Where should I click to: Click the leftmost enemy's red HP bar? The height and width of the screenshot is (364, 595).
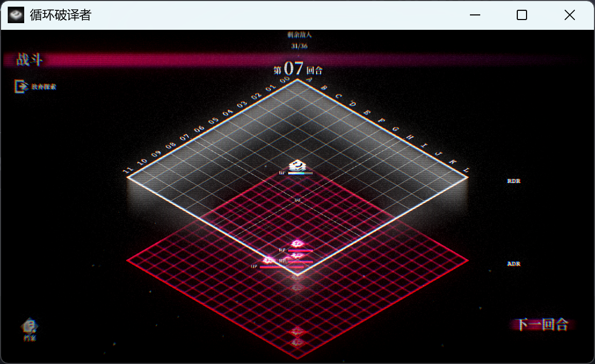[x=281, y=267]
